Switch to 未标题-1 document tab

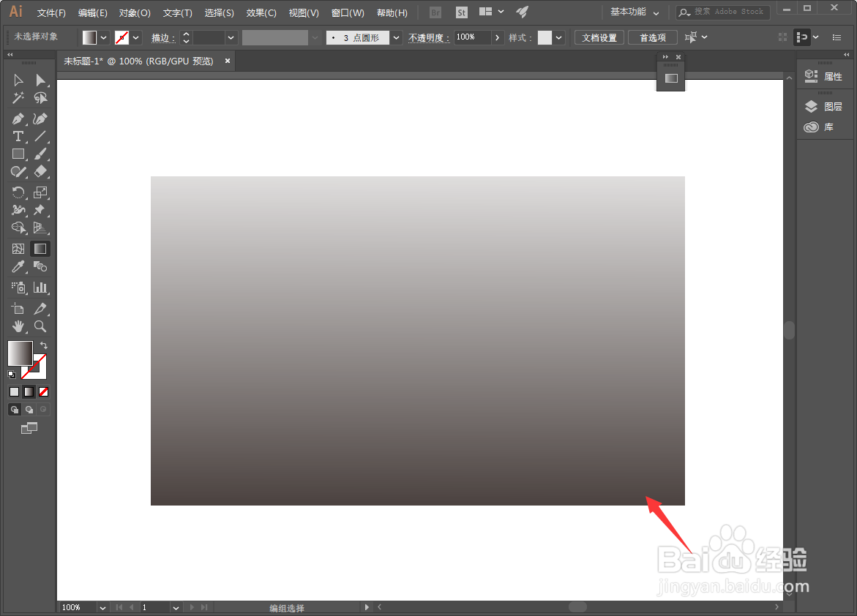[138, 61]
